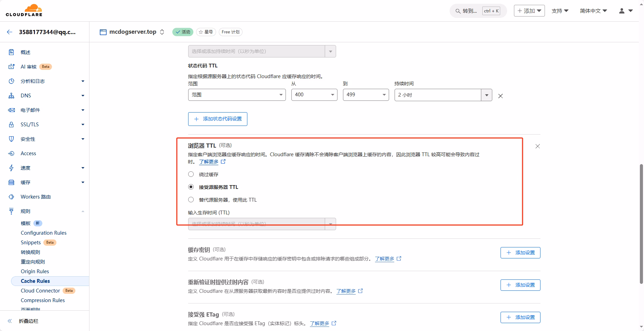Image resolution: width=644 pixels, height=331 pixels.
Task: Click the SSL/TLS lock icon
Action: click(11, 125)
